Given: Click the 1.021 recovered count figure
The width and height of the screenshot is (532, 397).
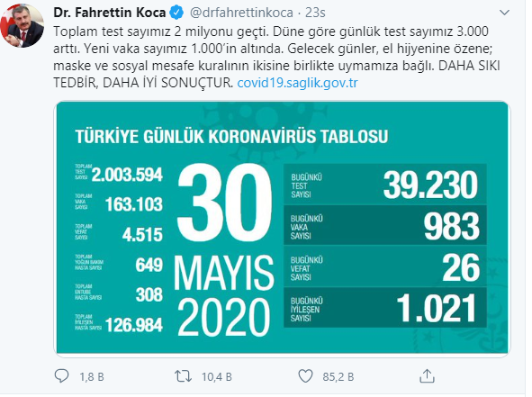Looking at the screenshot, I should (x=437, y=309).
